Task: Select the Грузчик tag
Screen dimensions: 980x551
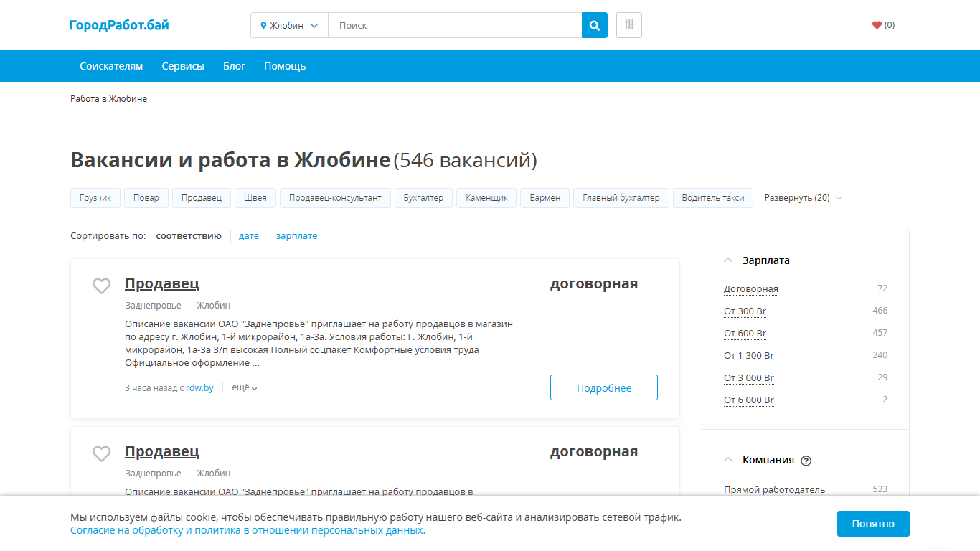Action: click(95, 198)
